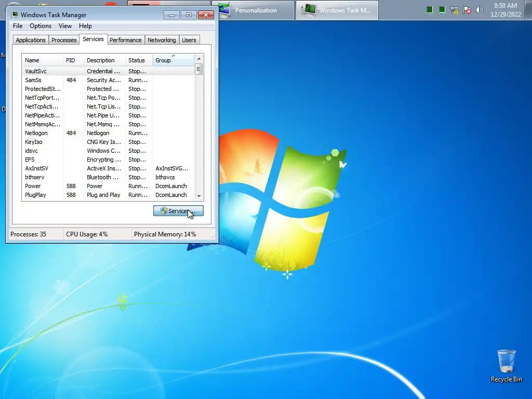The width and height of the screenshot is (532, 399).
Task: Sort by Status column header
Action: click(x=139, y=60)
